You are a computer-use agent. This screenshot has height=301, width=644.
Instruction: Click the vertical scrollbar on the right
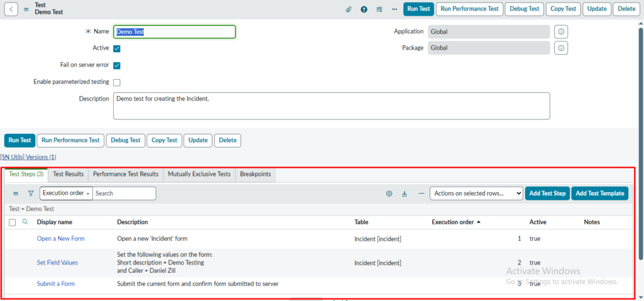[x=640, y=145]
